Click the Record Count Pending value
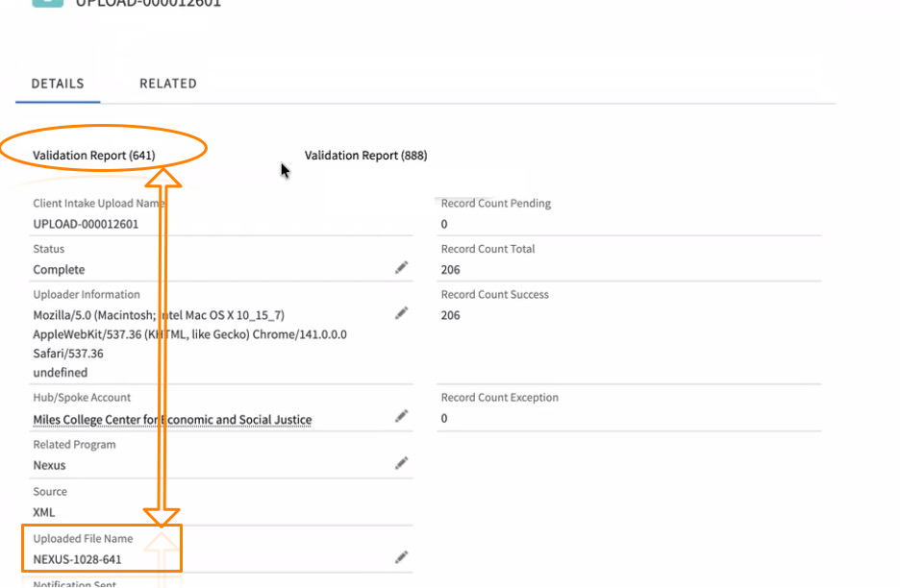 444,224
